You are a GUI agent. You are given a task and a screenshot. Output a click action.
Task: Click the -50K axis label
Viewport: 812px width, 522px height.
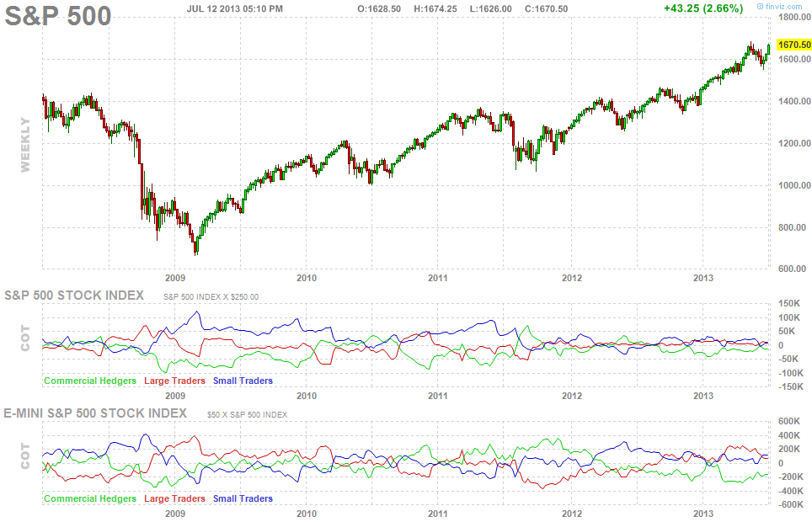coord(789,359)
